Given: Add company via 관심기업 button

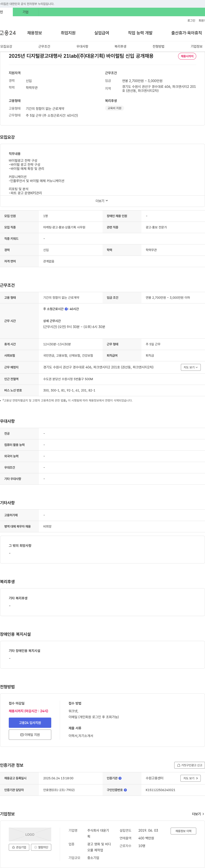Looking at the screenshot, I should [19, 847].
